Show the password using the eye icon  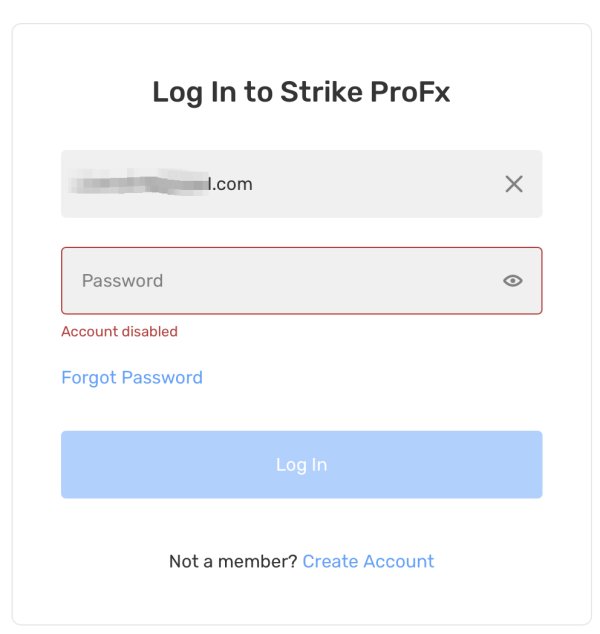coord(512,281)
